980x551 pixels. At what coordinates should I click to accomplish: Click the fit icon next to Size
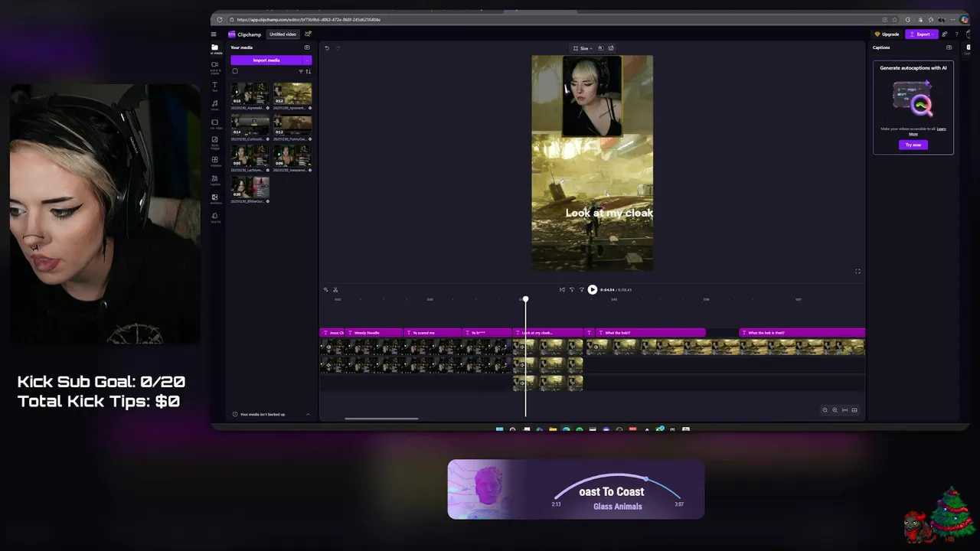point(601,48)
